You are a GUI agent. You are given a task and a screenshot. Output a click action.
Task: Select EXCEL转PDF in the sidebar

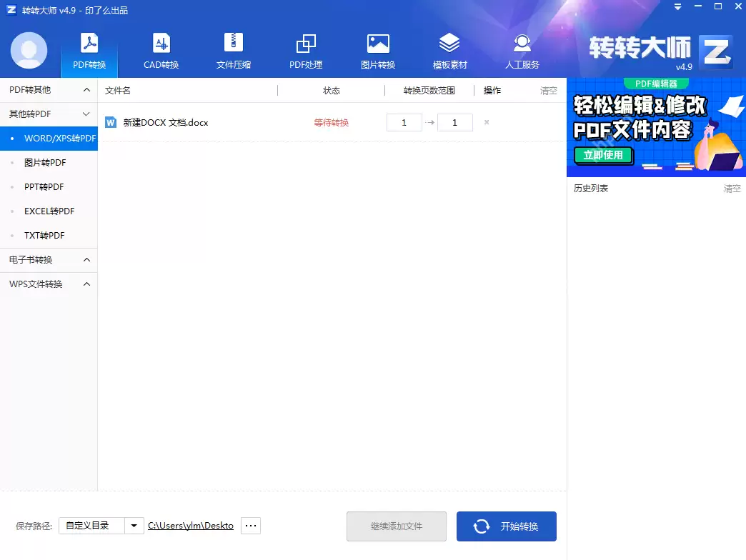click(x=46, y=211)
